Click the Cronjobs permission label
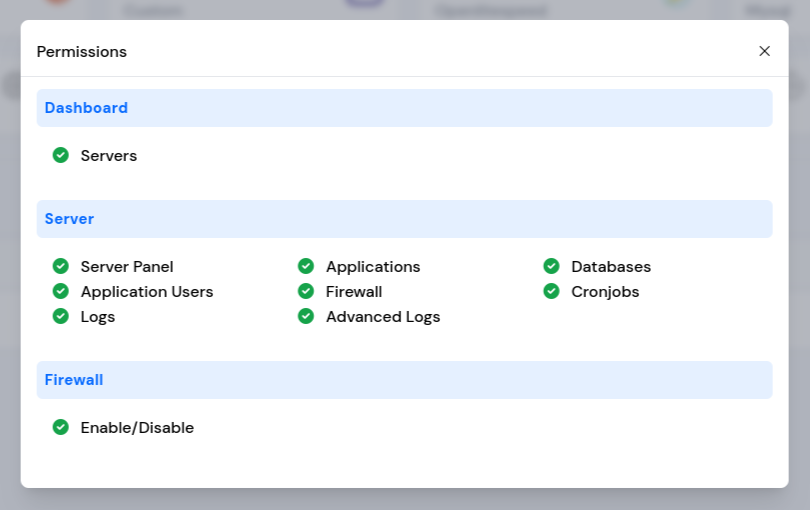Image resolution: width=810 pixels, height=510 pixels. coord(604,292)
